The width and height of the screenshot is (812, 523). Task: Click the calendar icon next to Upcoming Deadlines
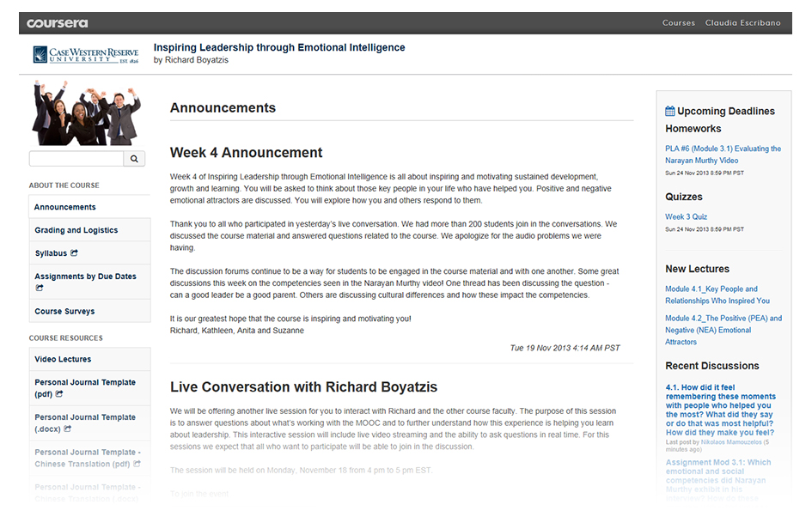(x=670, y=111)
